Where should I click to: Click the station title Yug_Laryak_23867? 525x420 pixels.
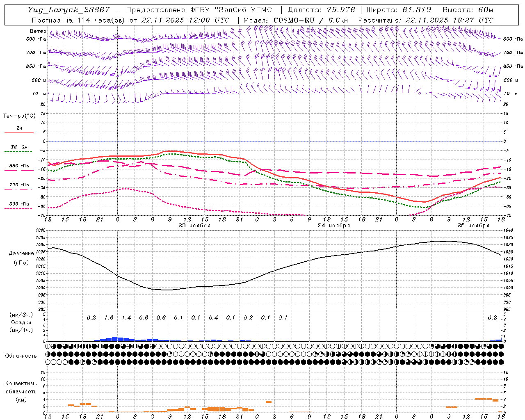pos(69,10)
